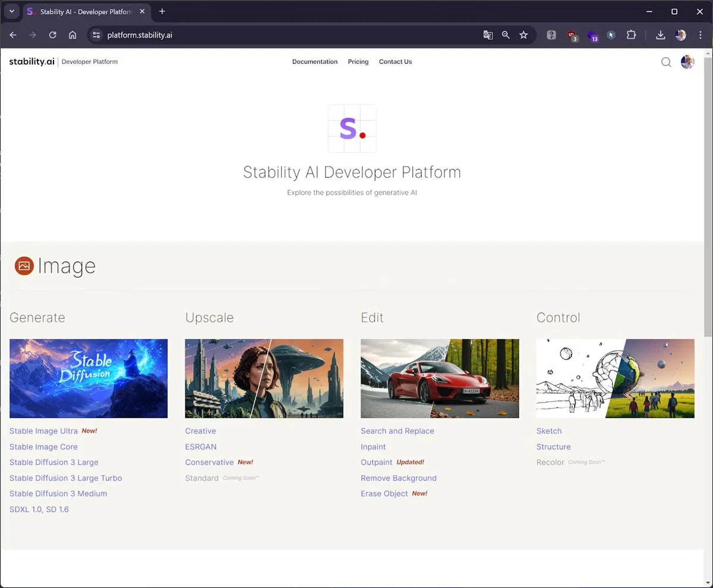Open SDXL 1.0, SD 1.6 link

tap(39, 509)
